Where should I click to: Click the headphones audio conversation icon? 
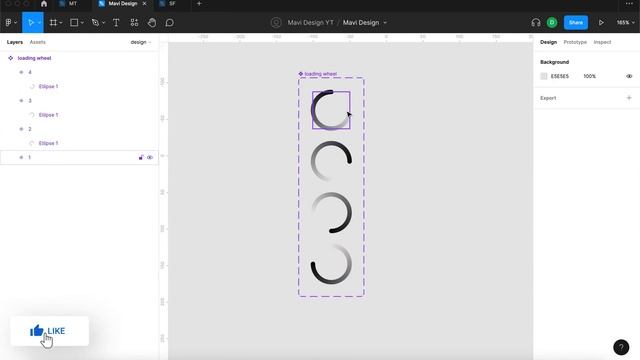click(536, 23)
